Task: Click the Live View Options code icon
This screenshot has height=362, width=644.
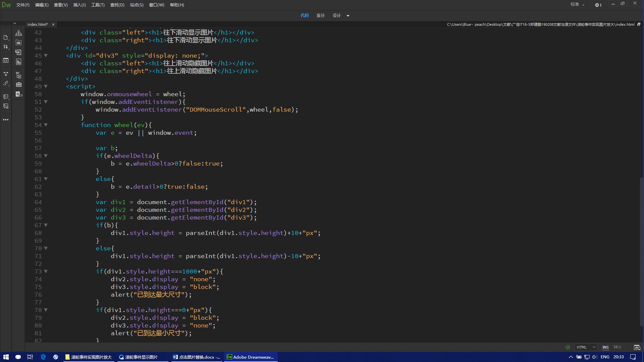Action: [x=5, y=61]
